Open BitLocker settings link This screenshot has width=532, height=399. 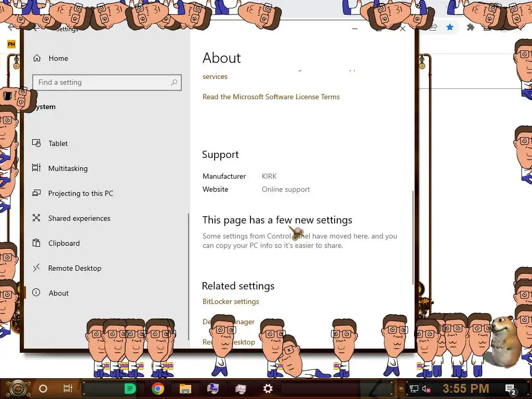pyautogui.click(x=231, y=301)
